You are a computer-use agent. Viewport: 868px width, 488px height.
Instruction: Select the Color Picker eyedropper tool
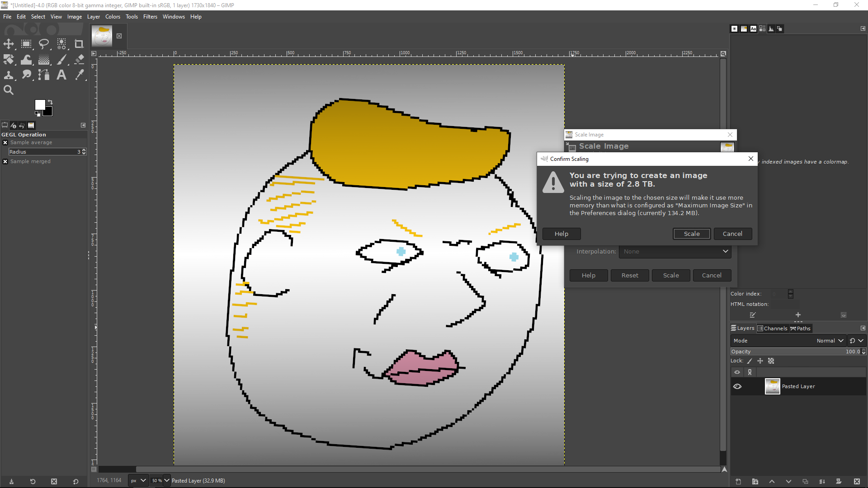(79, 75)
